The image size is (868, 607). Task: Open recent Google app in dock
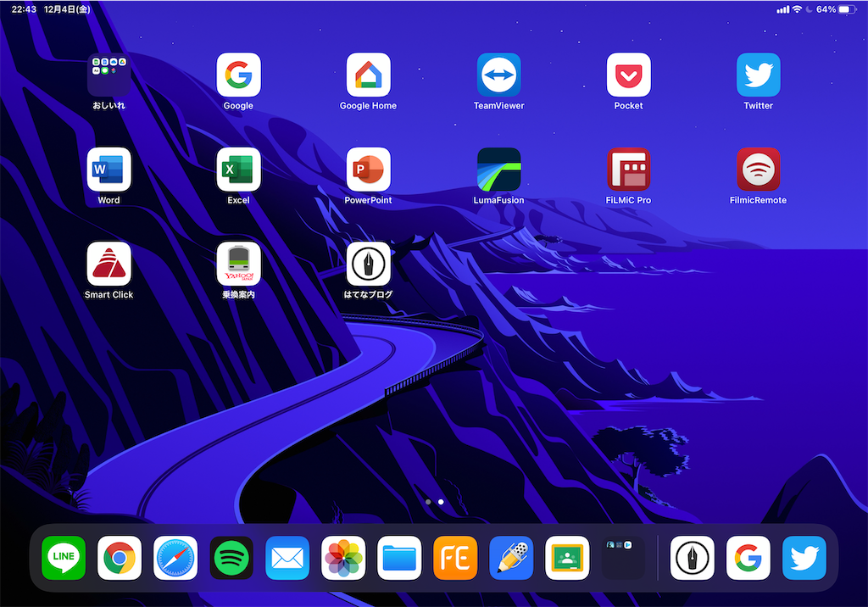pyautogui.click(x=748, y=558)
